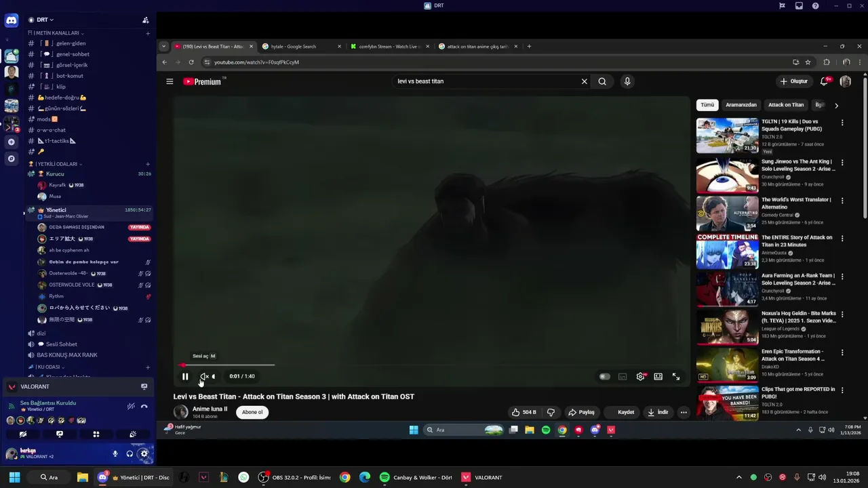
Task: Click the Paylaş share button
Action: pyautogui.click(x=581, y=412)
